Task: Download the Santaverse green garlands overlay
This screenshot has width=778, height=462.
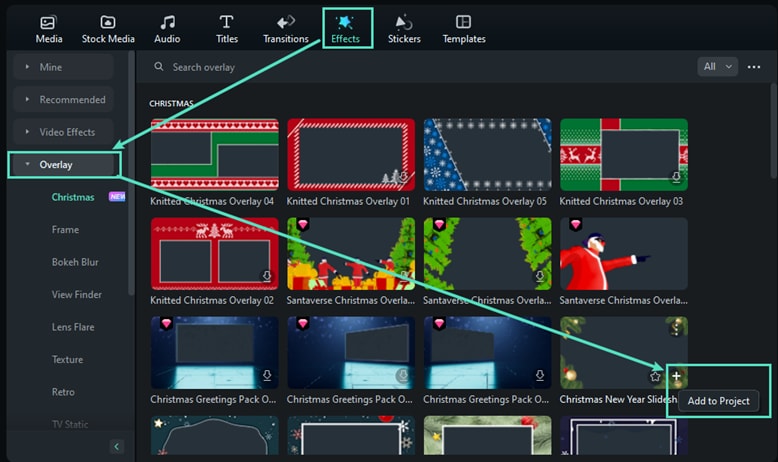Action: point(540,276)
